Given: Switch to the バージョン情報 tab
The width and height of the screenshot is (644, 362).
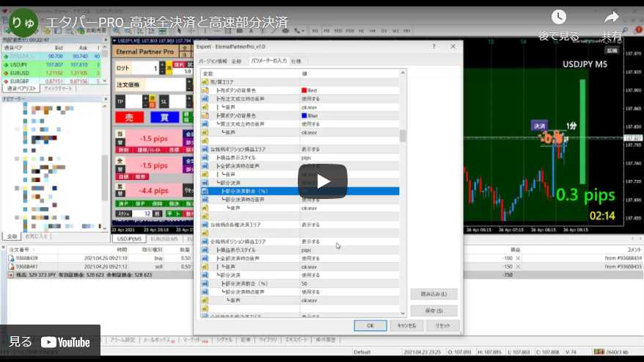Looking at the screenshot, I should [x=213, y=61].
